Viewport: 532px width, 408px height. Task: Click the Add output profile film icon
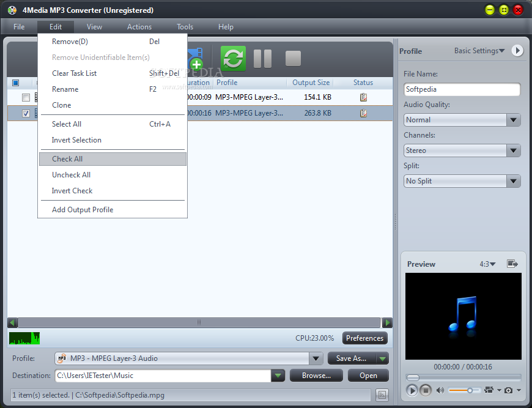pyautogui.click(x=195, y=58)
